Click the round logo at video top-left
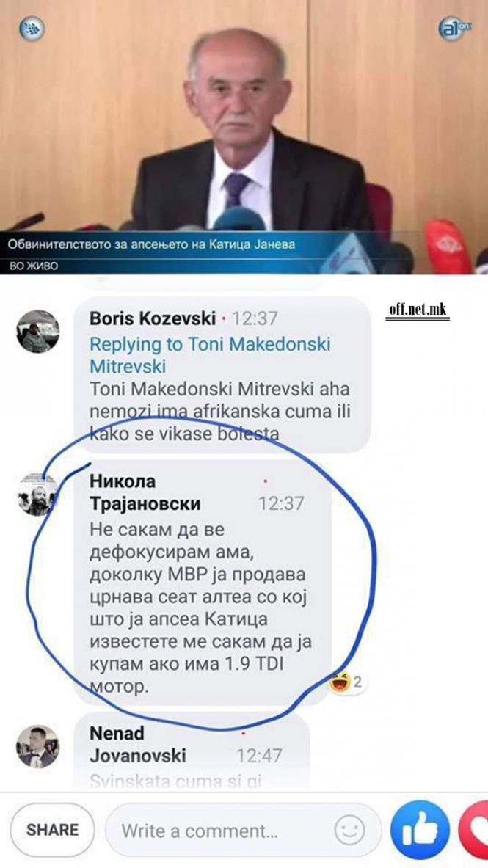This screenshot has height=868, width=488. click(x=32, y=28)
